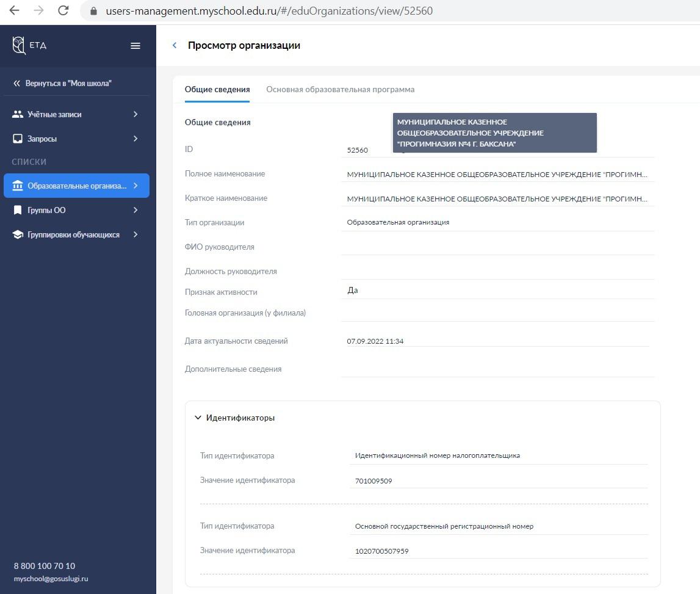Viewport: 700px width, 594px height.
Task: Open Запросы menu item
Action: pos(76,139)
